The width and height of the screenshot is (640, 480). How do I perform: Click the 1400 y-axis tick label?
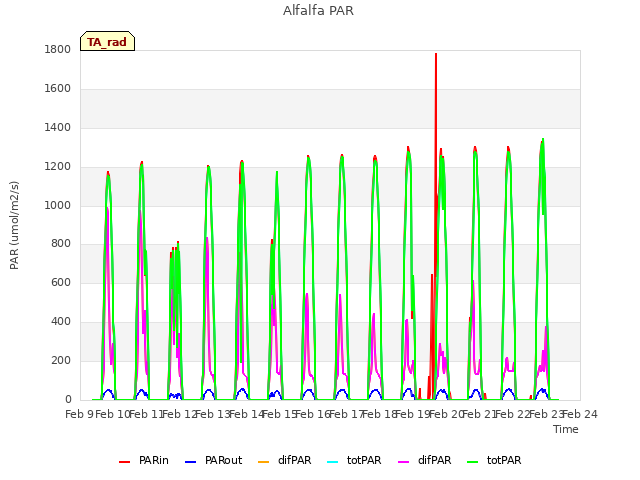(x=58, y=128)
